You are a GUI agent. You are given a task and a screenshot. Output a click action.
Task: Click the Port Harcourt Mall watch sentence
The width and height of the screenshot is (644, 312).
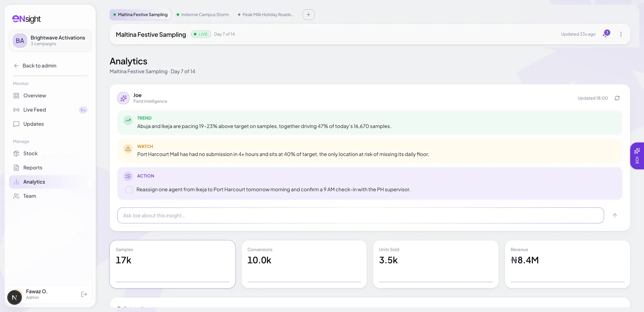(x=283, y=154)
